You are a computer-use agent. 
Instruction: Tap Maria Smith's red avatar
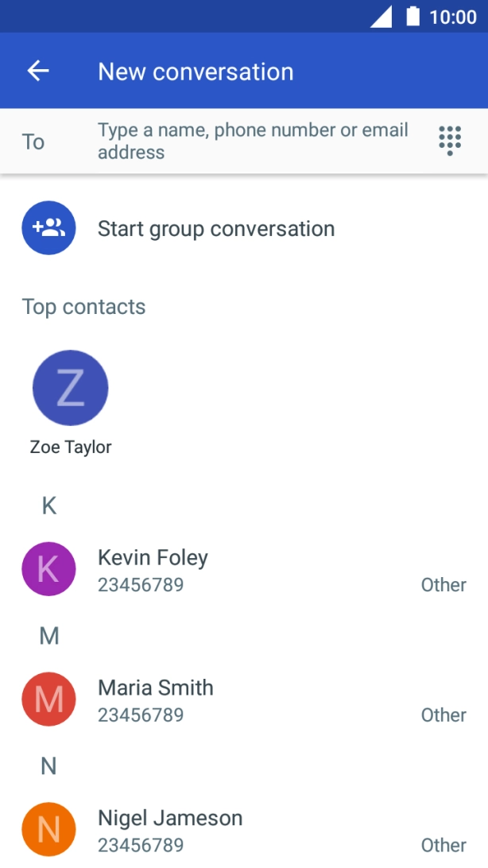(48, 699)
